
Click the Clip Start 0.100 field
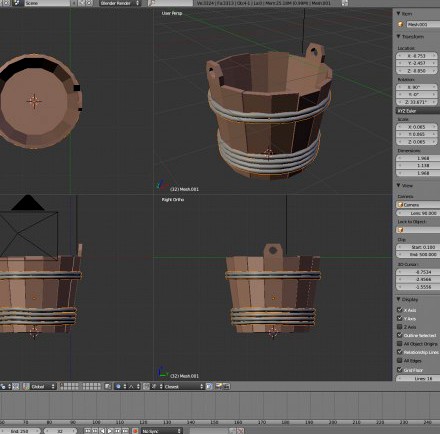click(x=418, y=247)
